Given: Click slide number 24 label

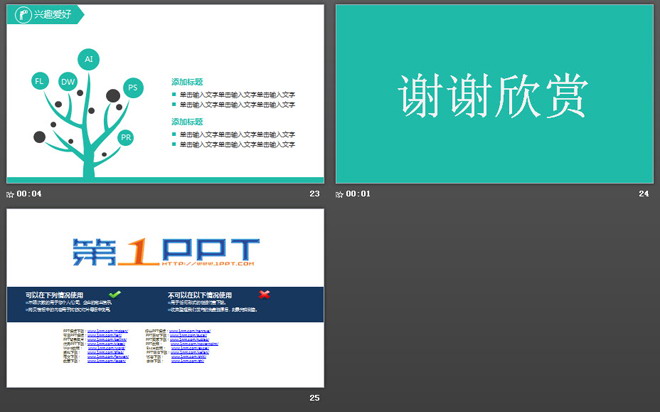Looking at the screenshot, I should tap(644, 194).
